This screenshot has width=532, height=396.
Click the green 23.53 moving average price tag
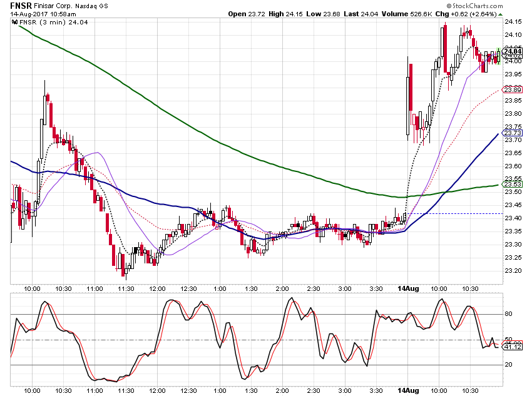[513, 185]
